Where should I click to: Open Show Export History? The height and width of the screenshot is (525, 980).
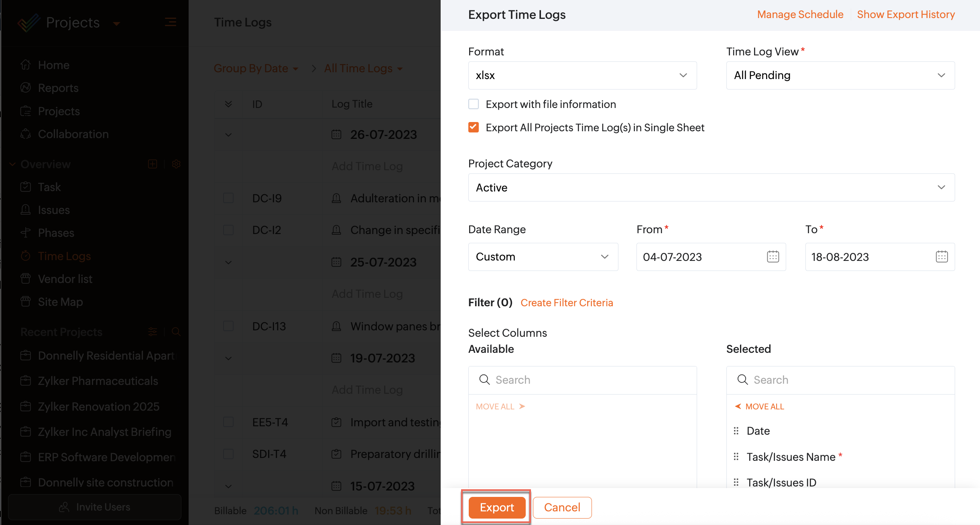click(906, 14)
